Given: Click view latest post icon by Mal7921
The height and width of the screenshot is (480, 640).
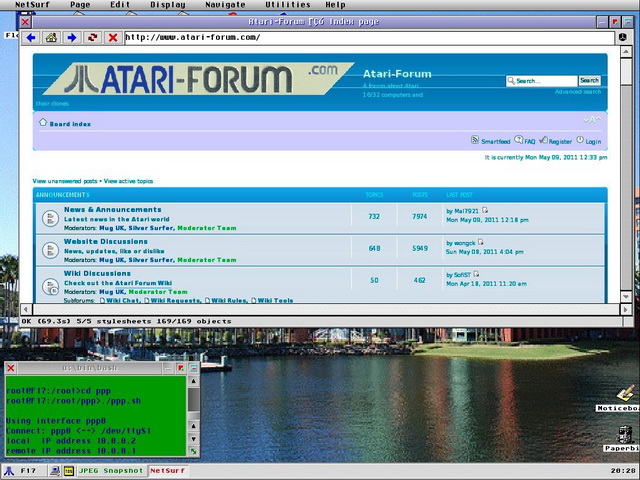Looking at the screenshot, I should [x=484, y=210].
